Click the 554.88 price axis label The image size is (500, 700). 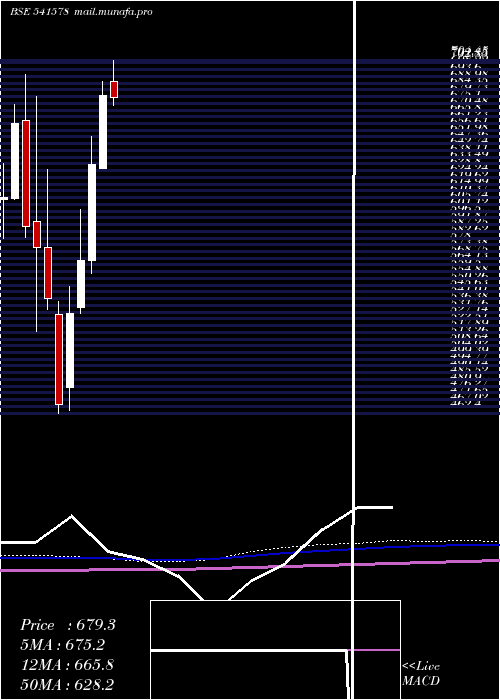(469, 268)
